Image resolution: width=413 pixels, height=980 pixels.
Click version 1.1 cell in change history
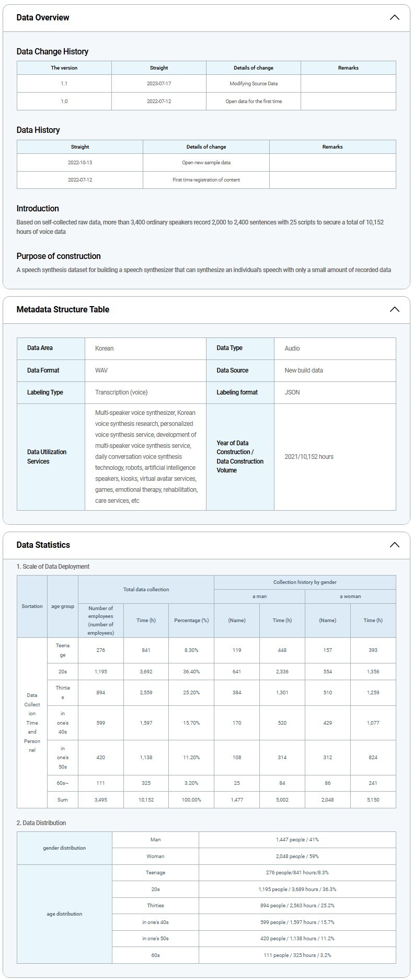tap(64, 84)
